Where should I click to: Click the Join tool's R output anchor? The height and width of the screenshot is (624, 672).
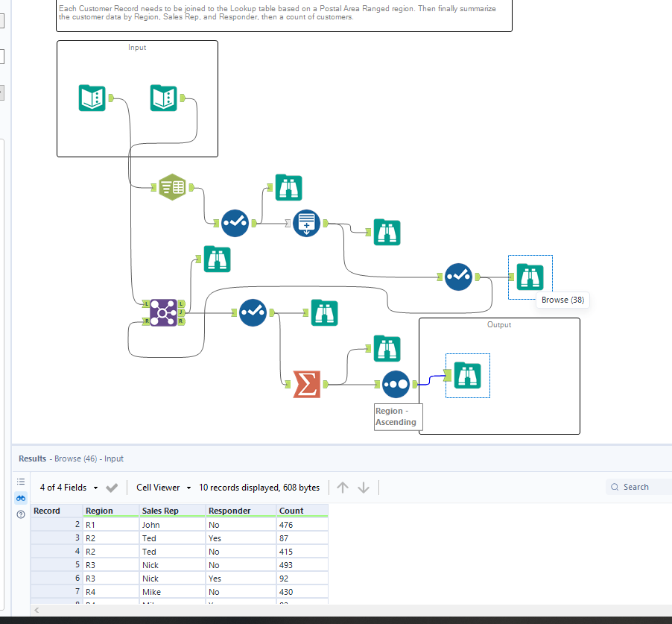181,321
